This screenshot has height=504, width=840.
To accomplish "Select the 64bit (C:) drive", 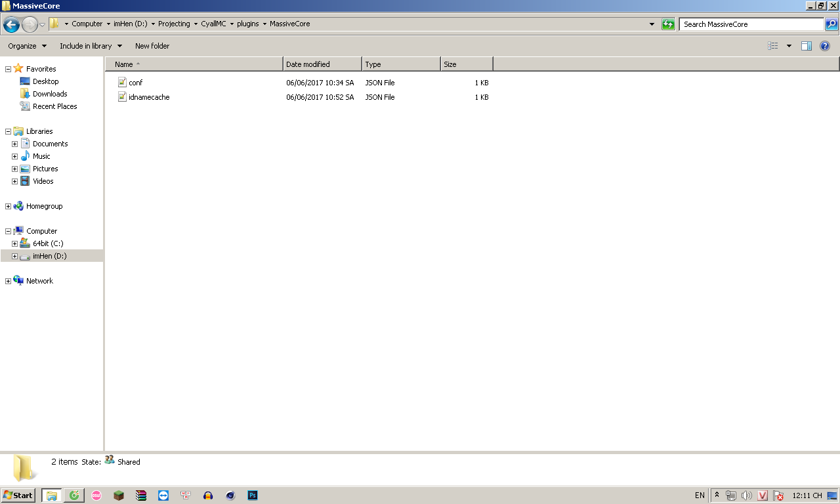I will coord(48,243).
